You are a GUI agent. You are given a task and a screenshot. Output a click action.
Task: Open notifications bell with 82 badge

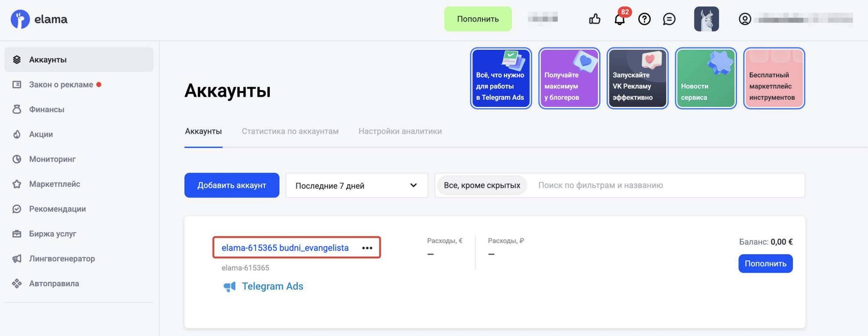point(619,19)
